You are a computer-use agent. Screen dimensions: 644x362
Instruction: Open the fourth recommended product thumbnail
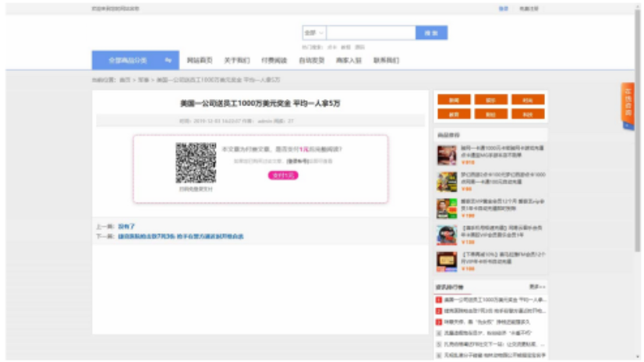point(446,235)
